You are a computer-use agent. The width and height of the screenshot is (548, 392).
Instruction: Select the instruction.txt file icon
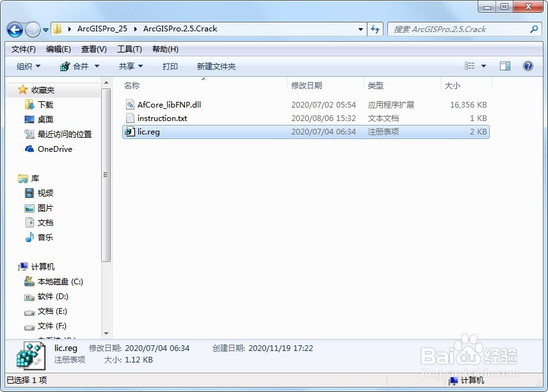click(130, 118)
